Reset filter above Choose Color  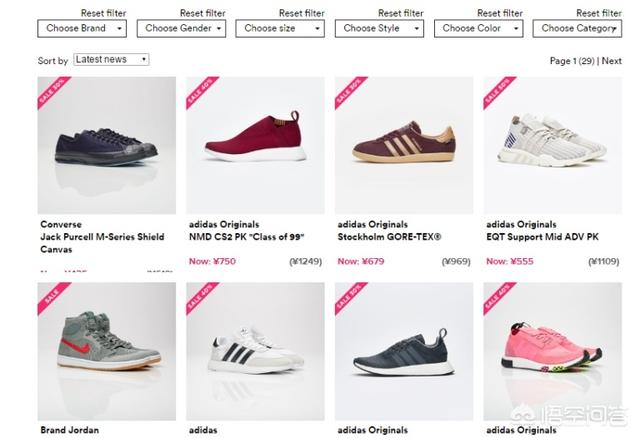[500, 13]
